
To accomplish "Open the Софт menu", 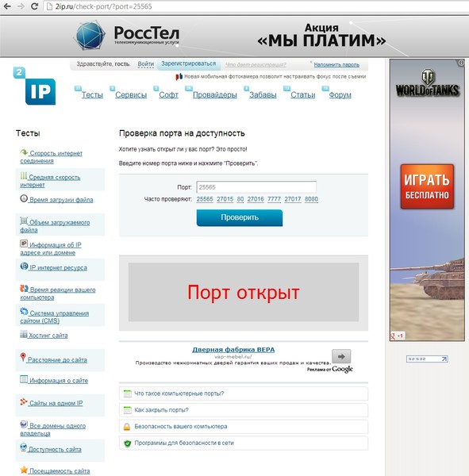I will (168, 94).
